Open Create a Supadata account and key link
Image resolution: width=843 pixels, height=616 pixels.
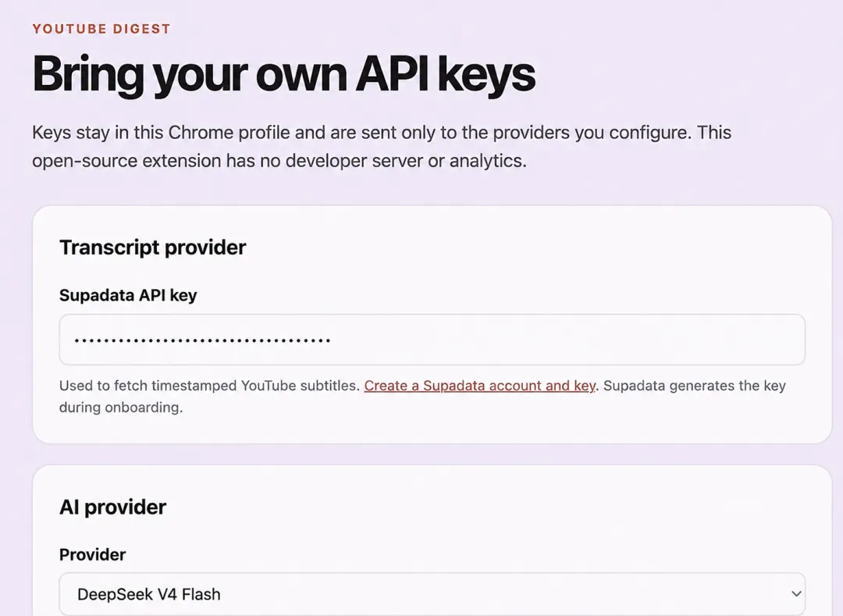coord(479,386)
